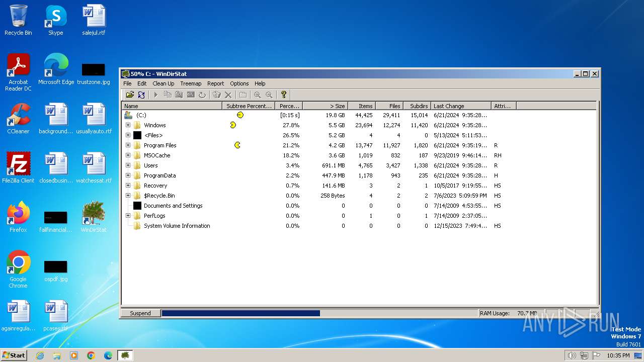Open the File menu
The image size is (644, 362).
[x=127, y=83]
